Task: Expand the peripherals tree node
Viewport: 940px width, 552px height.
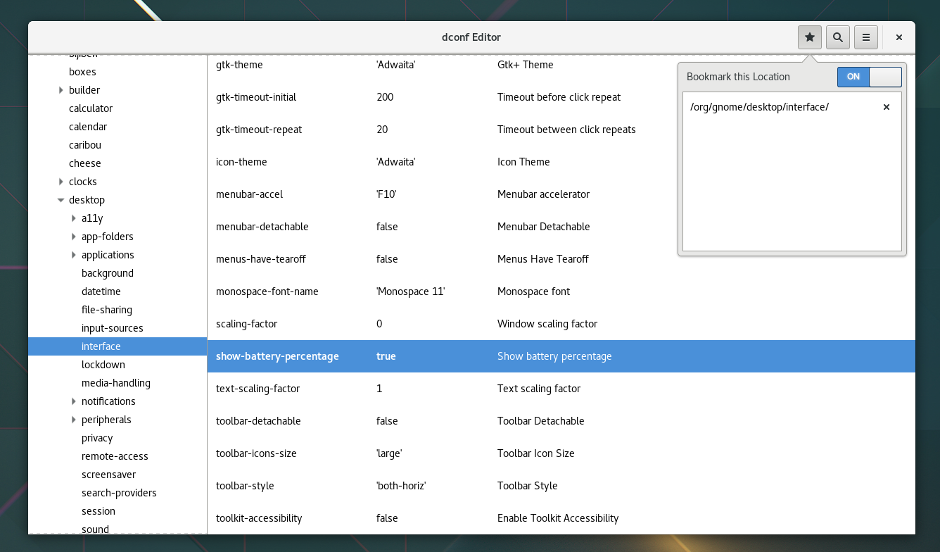Action: pyautogui.click(x=74, y=420)
